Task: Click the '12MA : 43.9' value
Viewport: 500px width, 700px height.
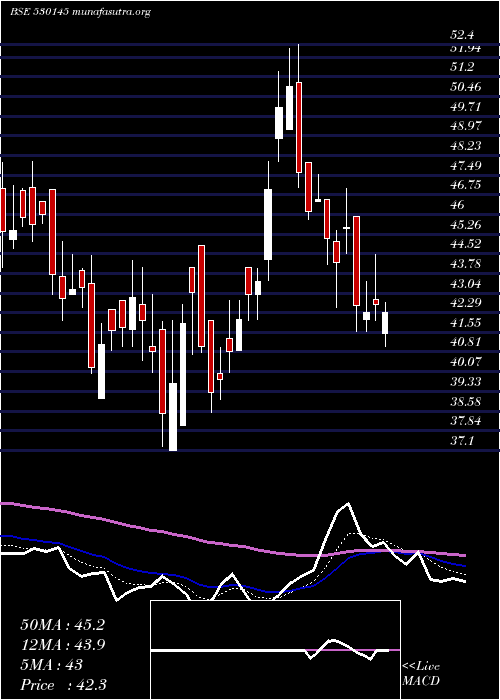Action: click(62, 645)
